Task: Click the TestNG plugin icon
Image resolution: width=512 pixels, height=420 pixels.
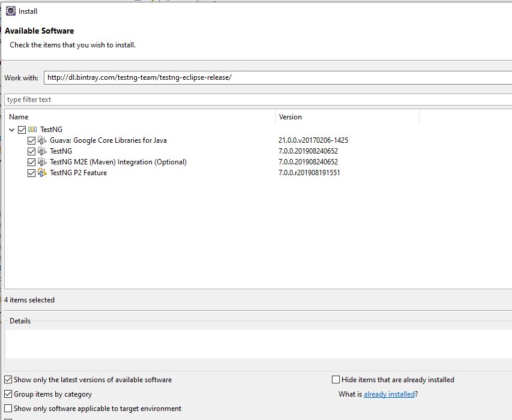Action: pos(42,151)
